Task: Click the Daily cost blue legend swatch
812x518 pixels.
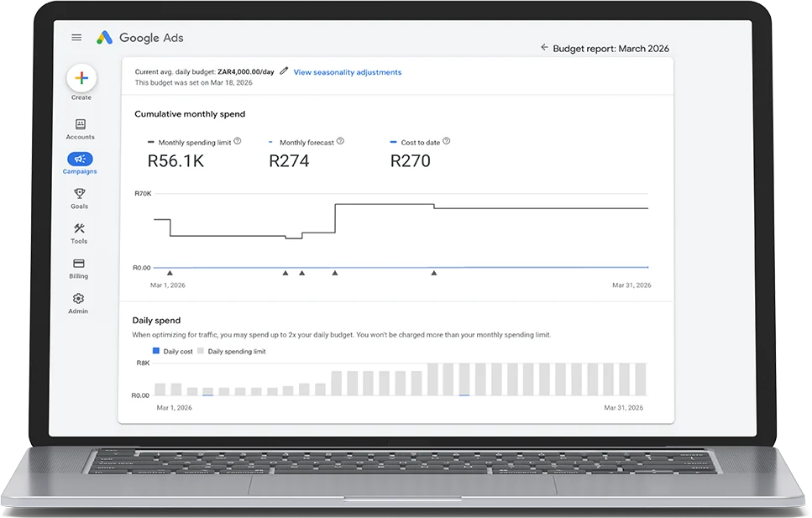Action: tap(156, 351)
